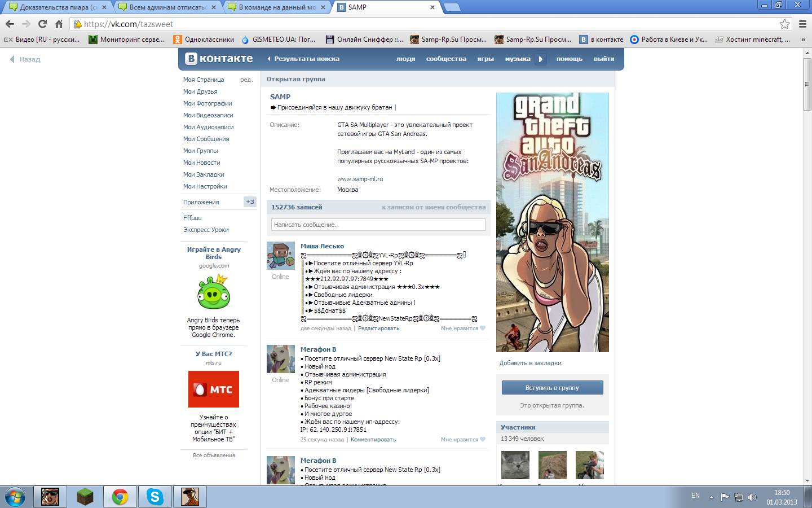Open cat avatar in Участники
This screenshot has height=508, width=812.
click(515, 465)
